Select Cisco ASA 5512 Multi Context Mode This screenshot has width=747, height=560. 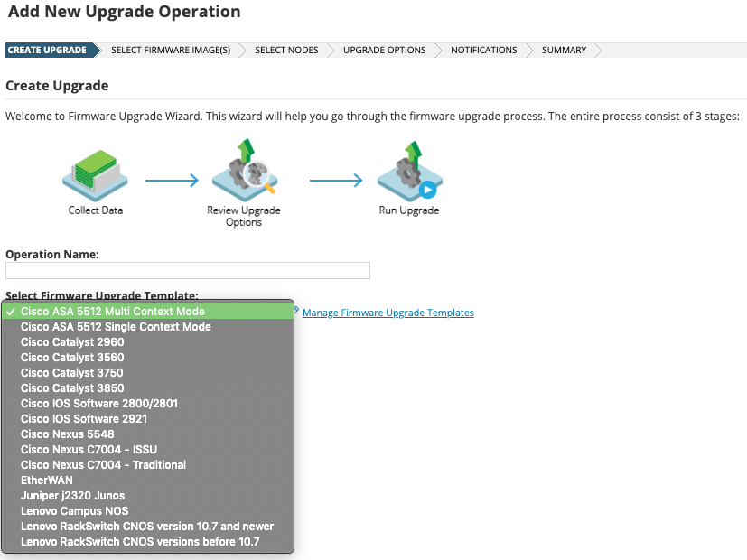point(148,312)
